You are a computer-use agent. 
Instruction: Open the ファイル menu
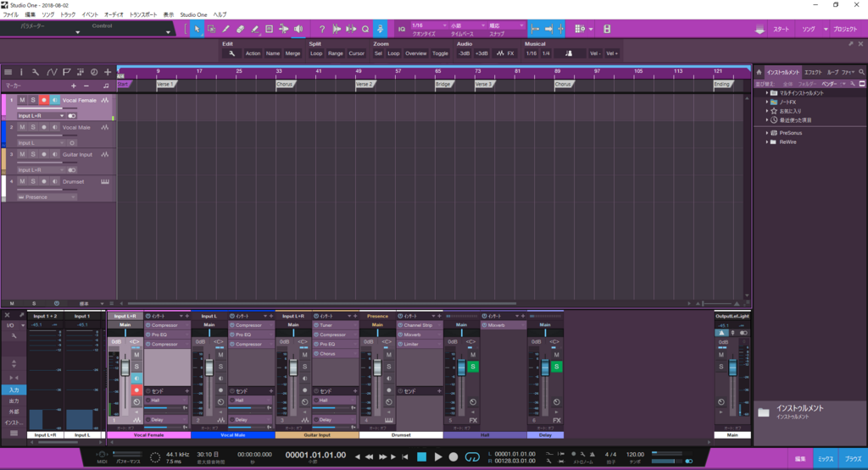click(10, 14)
